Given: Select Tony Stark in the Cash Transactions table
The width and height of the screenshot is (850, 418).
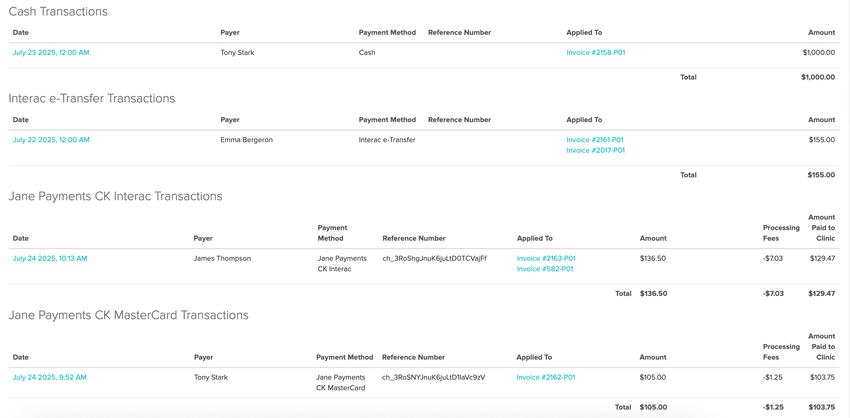Looking at the screenshot, I should 237,53.
